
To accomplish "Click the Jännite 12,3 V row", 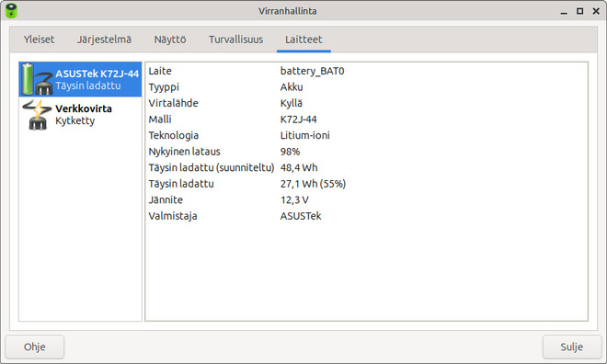I will [366, 200].
